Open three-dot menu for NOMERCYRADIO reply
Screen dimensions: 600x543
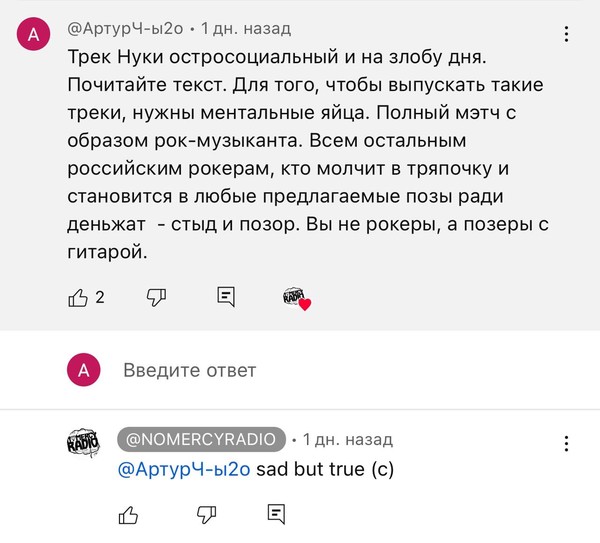tap(566, 444)
